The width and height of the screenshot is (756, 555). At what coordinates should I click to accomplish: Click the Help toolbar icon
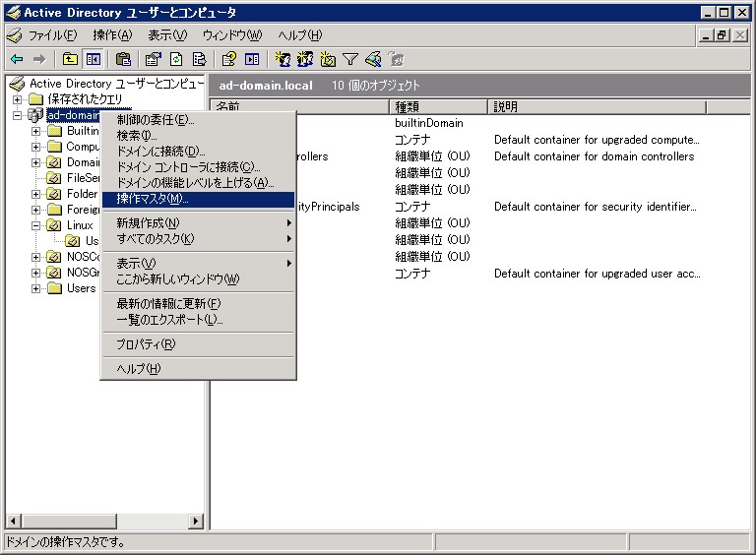point(229,59)
